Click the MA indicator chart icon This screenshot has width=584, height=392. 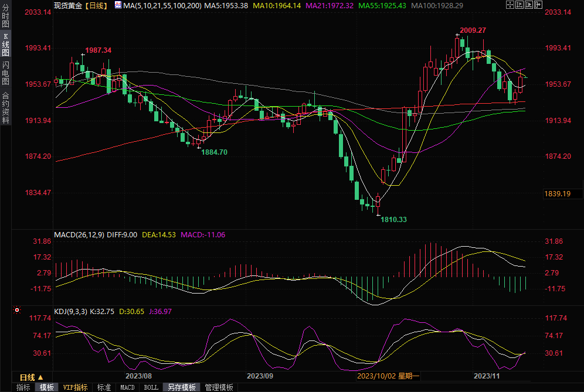[117, 5]
